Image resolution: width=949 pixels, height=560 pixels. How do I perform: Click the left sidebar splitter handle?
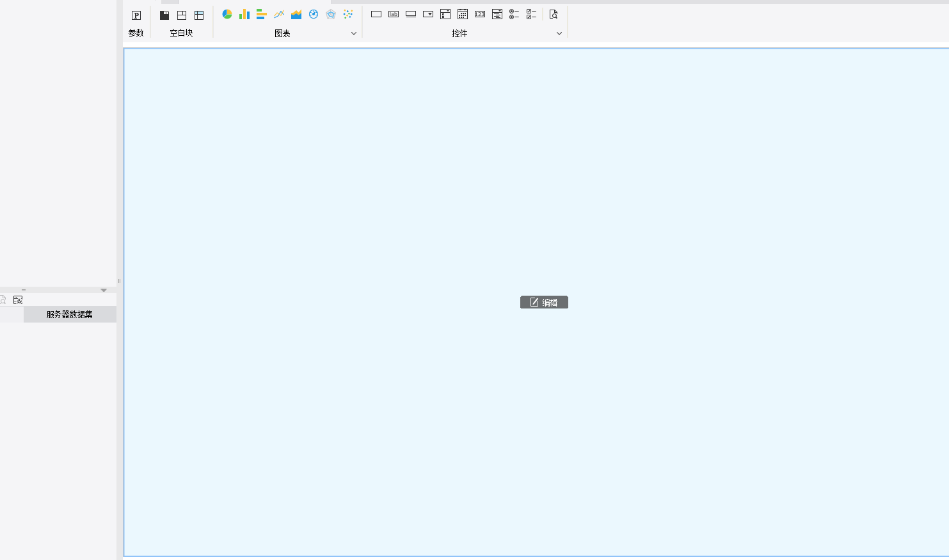pyautogui.click(x=119, y=280)
